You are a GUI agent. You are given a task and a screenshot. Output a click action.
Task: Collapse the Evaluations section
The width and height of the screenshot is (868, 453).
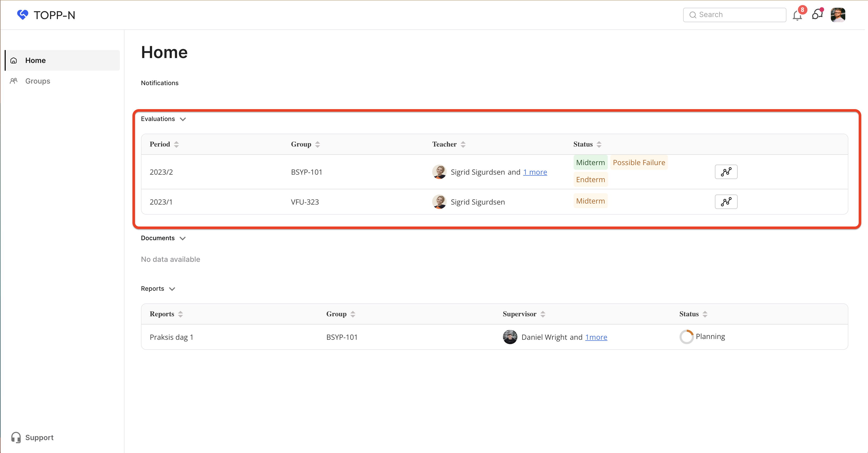[183, 119]
